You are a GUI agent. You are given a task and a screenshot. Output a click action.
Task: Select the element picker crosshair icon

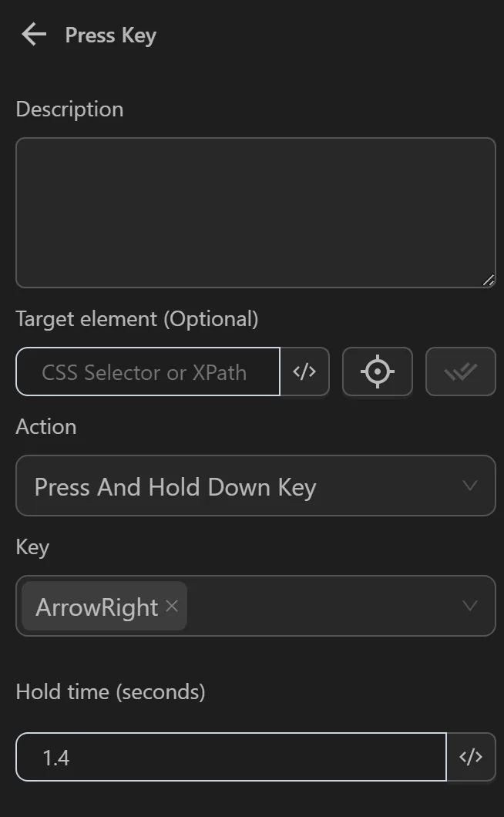point(377,372)
